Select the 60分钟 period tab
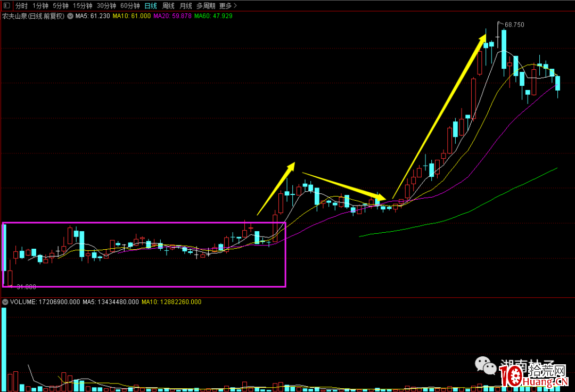Screen dimensions: 575x392 pyautogui.click(x=130, y=6)
